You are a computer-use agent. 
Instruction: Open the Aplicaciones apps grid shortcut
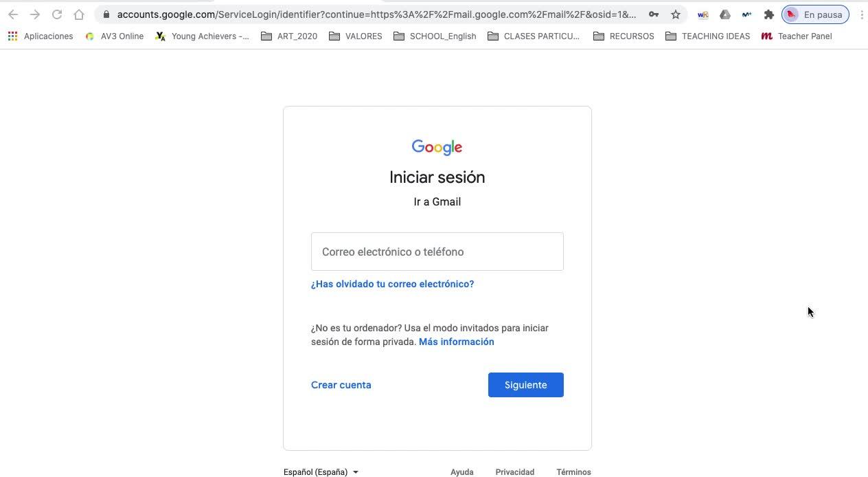point(41,36)
